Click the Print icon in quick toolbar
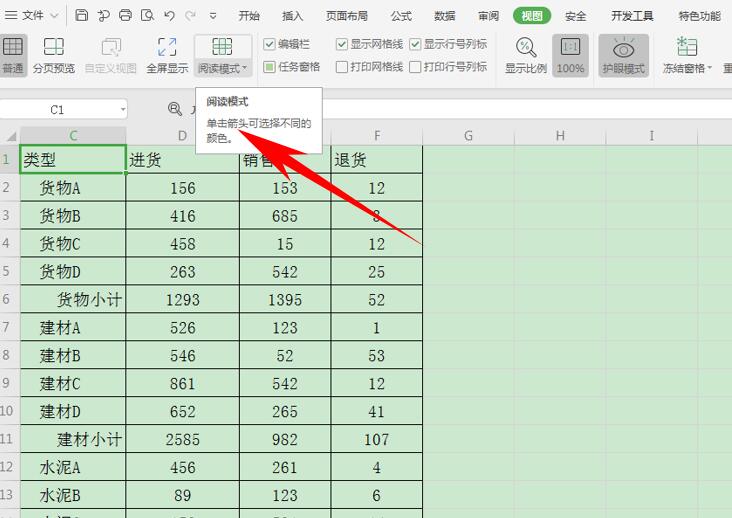 125,15
